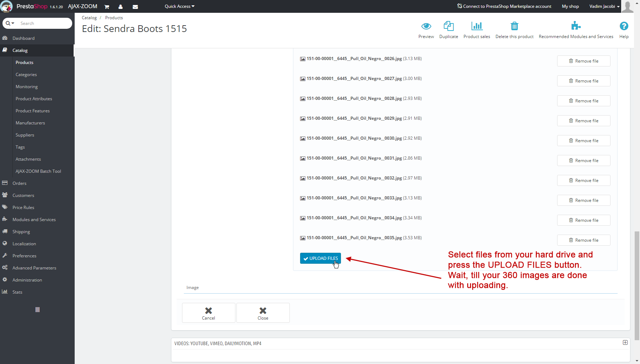Click the AJAX-ZOOM shop name
This screenshot has width=640, height=364.
(82, 6)
